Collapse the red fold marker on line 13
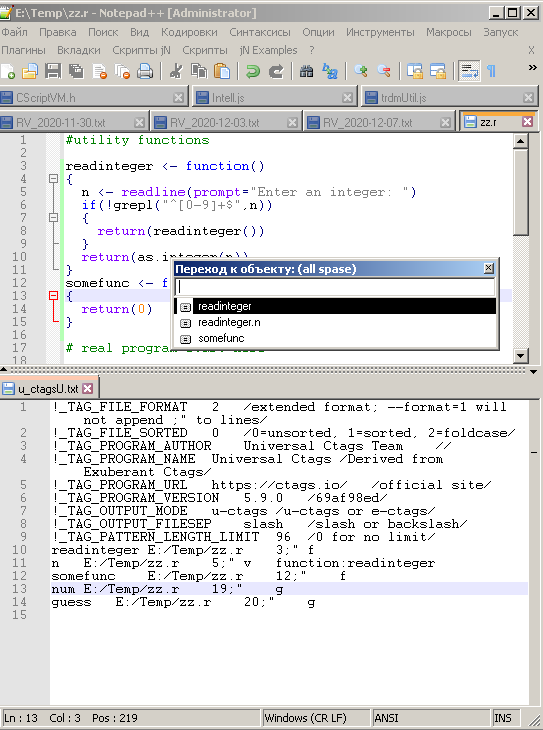543x730 pixels. (x=54, y=296)
